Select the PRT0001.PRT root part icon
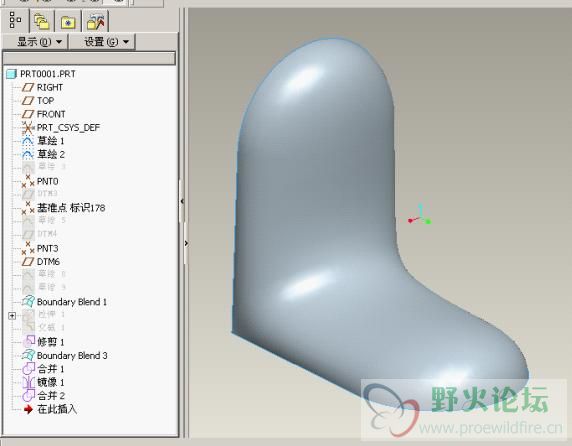This screenshot has width=572, height=446. pos(12,74)
